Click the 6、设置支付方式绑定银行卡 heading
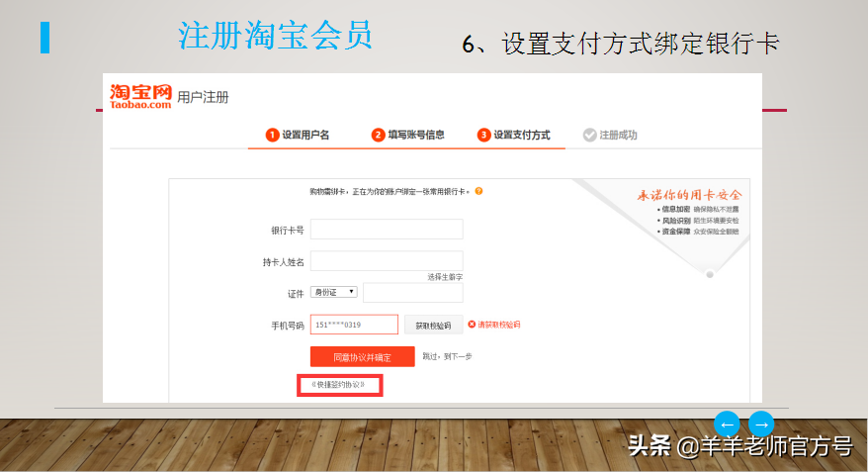868x472 pixels. 621,44
